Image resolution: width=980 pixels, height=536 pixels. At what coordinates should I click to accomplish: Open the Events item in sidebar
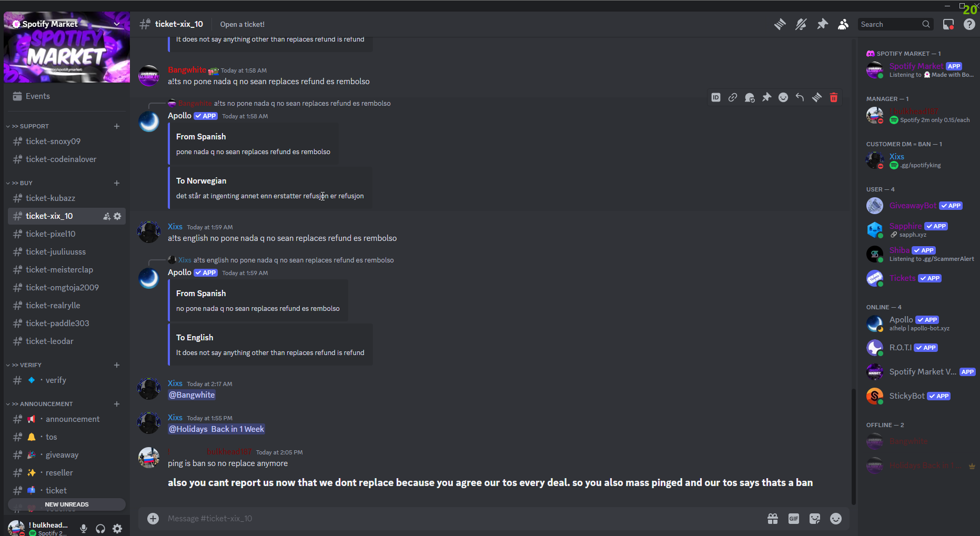[x=38, y=96]
